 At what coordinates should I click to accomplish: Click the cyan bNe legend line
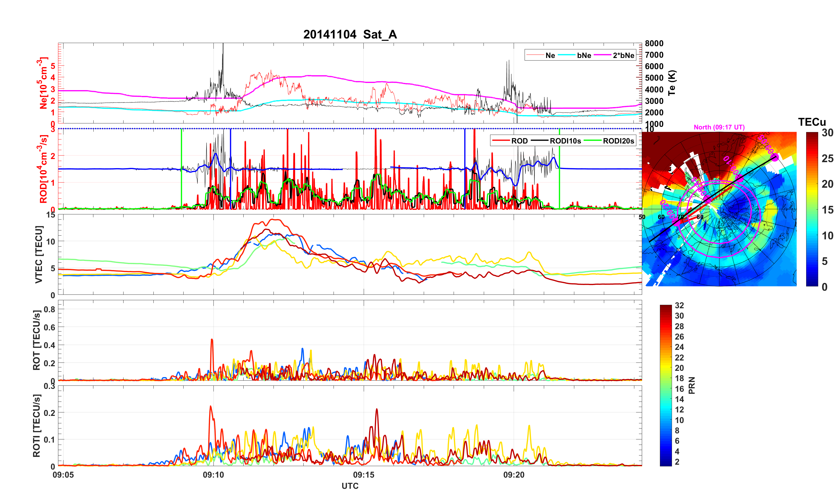pos(567,55)
